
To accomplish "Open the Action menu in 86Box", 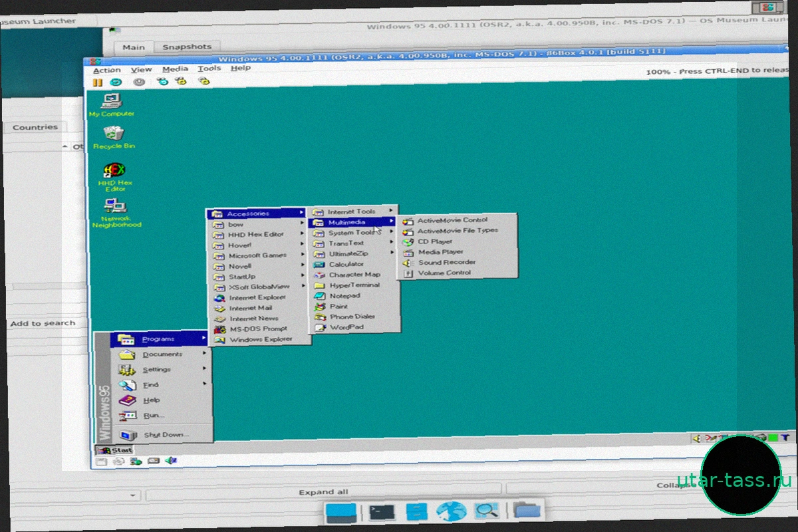I will point(107,70).
